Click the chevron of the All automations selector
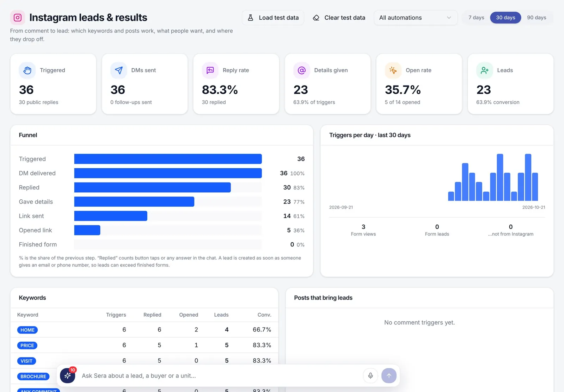Viewport: 564px width, 392px height. pyautogui.click(x=449, y=18)
